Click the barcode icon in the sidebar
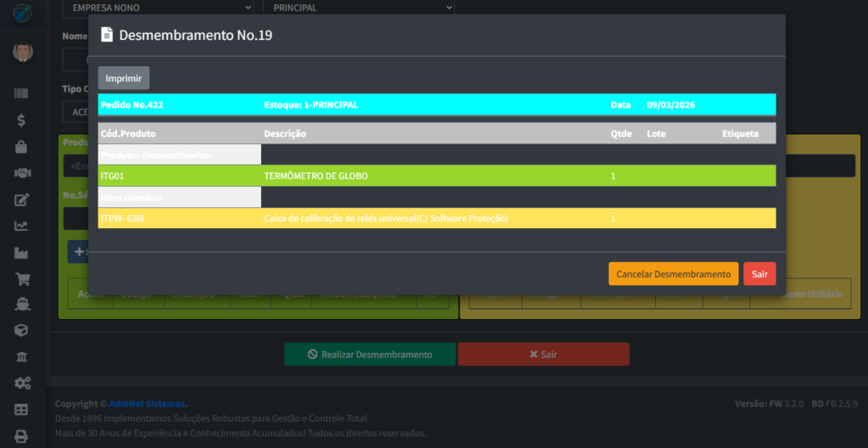This screenshot has height=448, width=868. coord(22,94)
